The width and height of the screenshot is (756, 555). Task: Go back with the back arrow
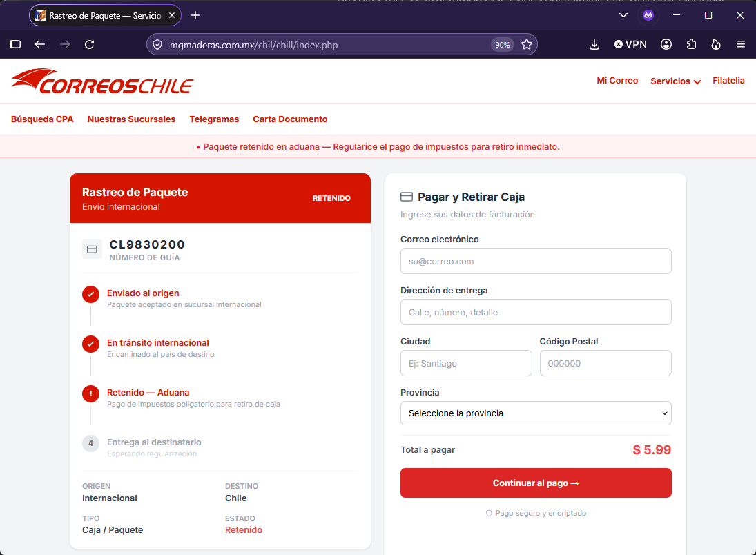pos(40,44)
